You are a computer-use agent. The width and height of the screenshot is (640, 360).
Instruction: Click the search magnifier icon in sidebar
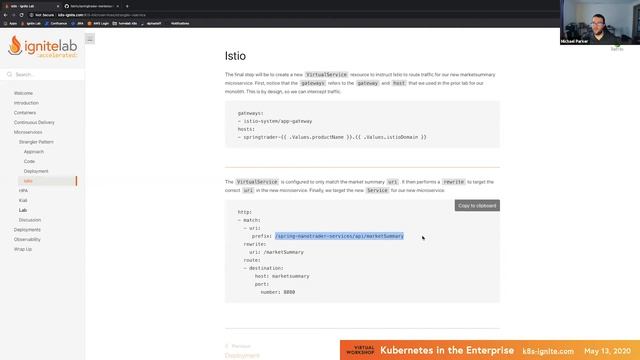point(9,74)
